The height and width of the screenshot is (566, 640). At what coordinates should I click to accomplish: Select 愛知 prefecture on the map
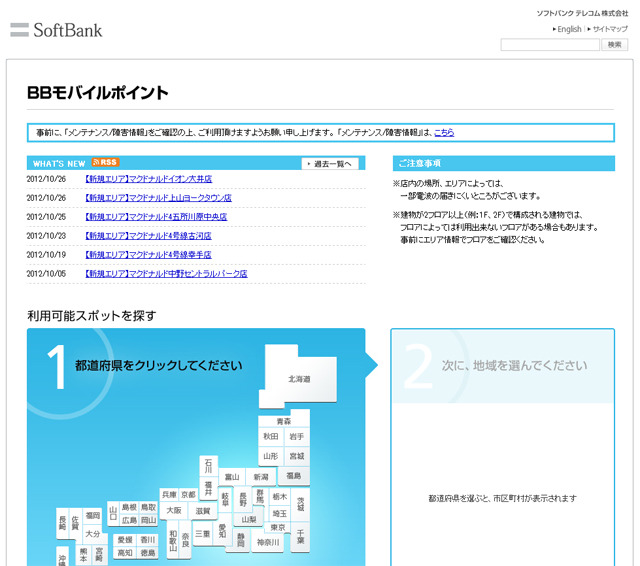click(x=222, y=531)
